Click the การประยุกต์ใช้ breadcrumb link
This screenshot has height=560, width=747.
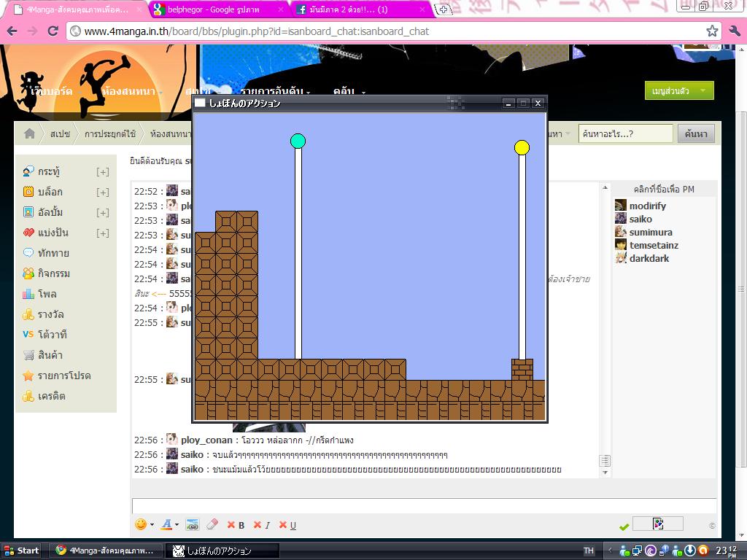pos(110,134)
